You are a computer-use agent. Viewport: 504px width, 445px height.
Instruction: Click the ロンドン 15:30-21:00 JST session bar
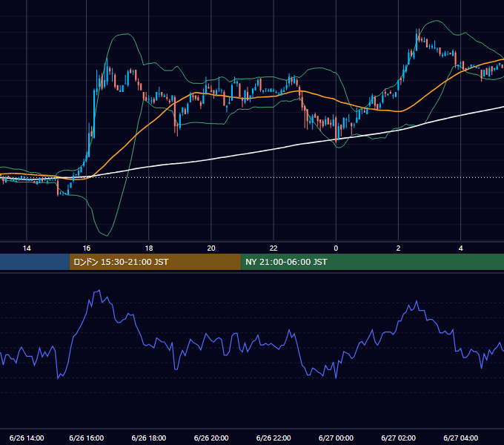(x=155, y=262)
